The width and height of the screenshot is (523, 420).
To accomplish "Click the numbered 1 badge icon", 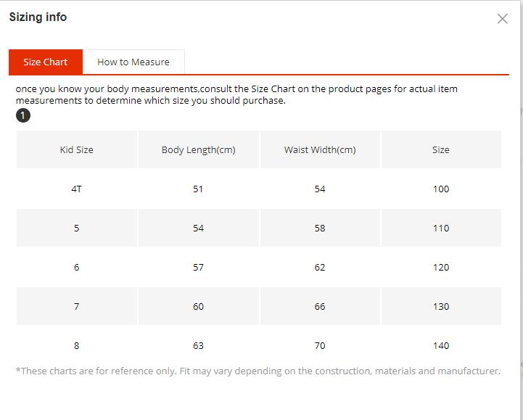I will [23, 115].
